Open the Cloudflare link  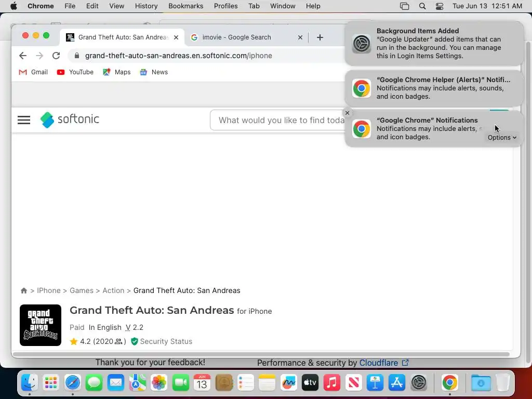pos(384,363)
